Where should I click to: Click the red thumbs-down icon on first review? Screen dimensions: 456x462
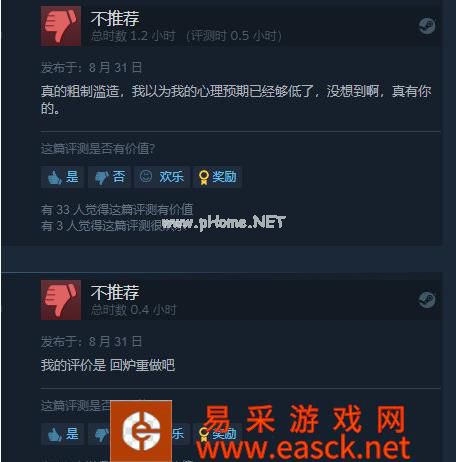61,26
